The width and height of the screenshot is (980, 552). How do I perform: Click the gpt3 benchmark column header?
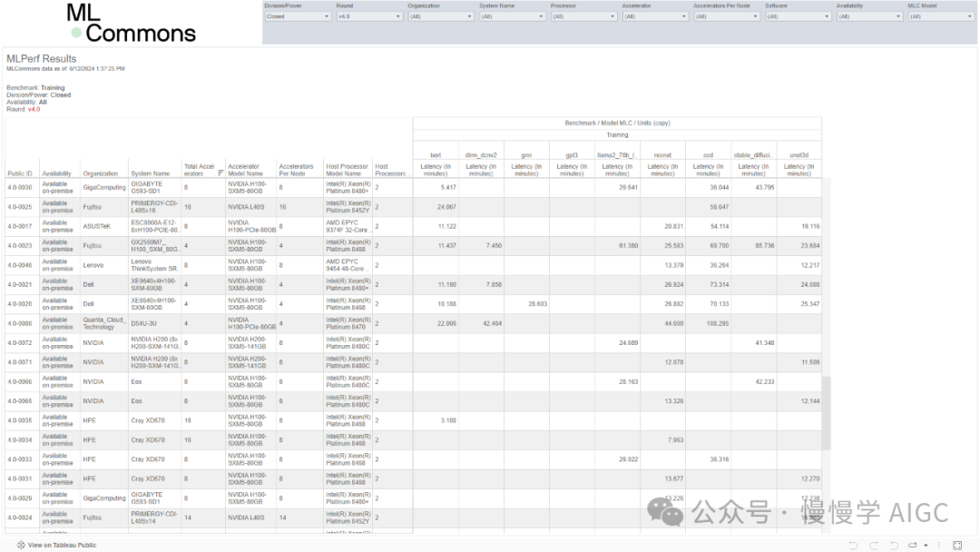(572, 155)
